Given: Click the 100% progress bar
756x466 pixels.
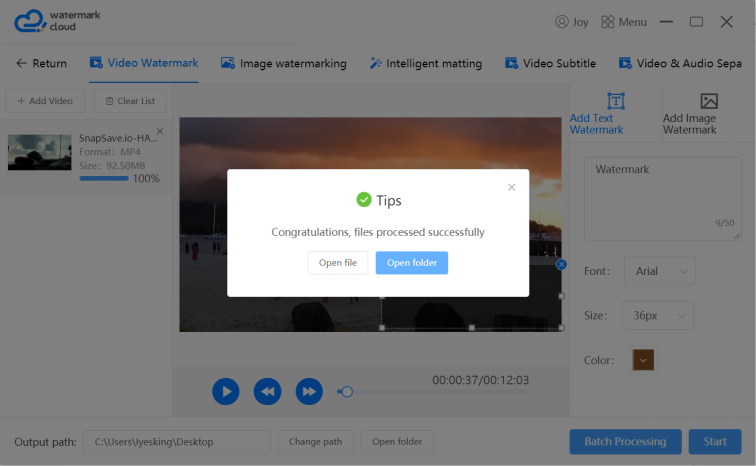Looking at the screenshot, I should [x=104, y=178].
